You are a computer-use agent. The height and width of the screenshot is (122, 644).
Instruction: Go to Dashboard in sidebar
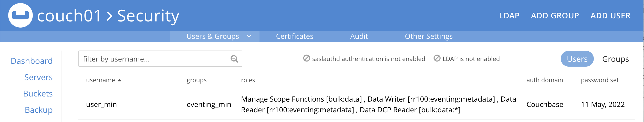tap(32, 61)
